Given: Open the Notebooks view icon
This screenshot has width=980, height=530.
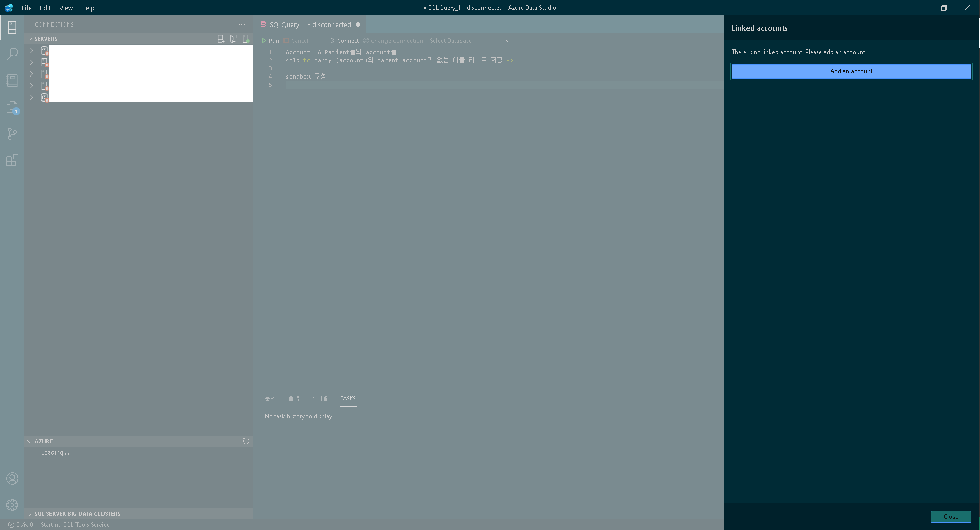Looking at the screenshot, I should (12, 81).
